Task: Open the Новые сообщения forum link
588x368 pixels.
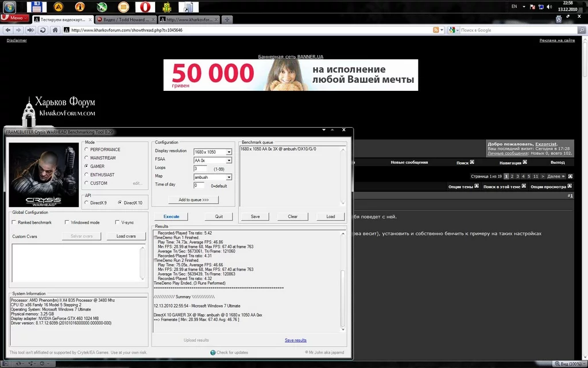Action: coord(409,163)
